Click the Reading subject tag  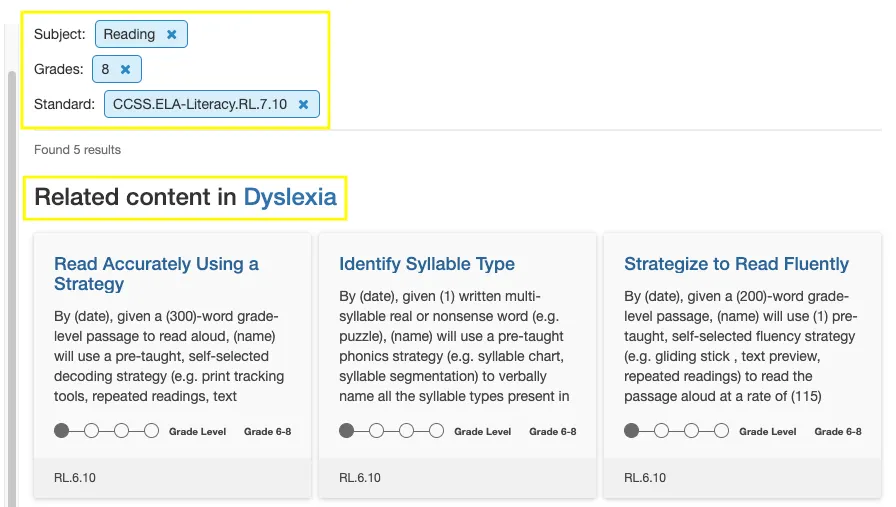pyautogui.click(x=129, y=34)
